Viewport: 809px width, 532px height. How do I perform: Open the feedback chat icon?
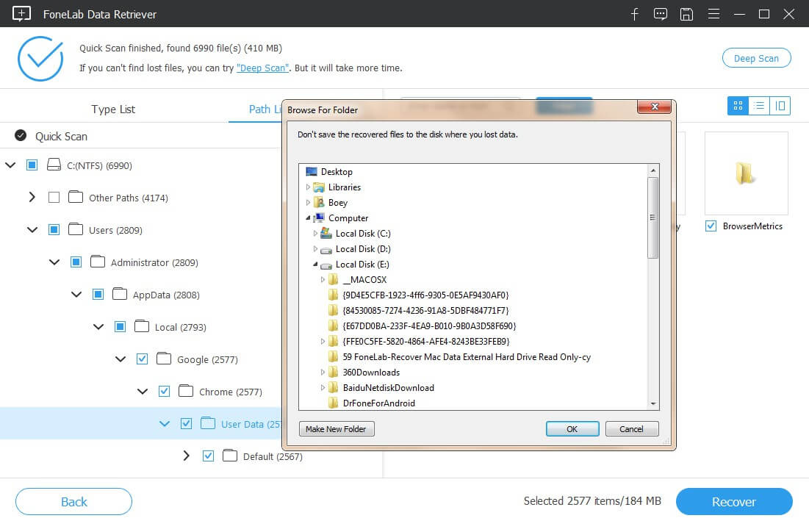pos(661,14)
